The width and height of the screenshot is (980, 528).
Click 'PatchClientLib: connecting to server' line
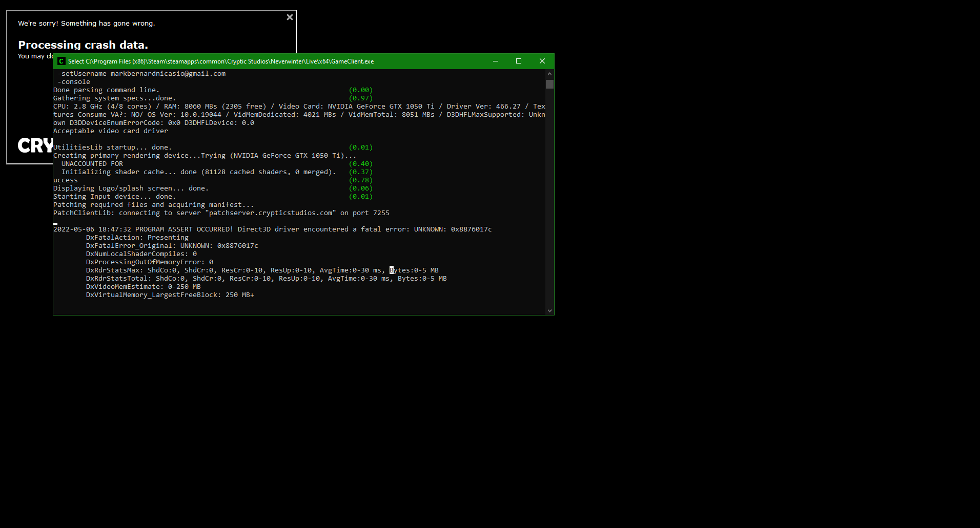coord(221,213)
